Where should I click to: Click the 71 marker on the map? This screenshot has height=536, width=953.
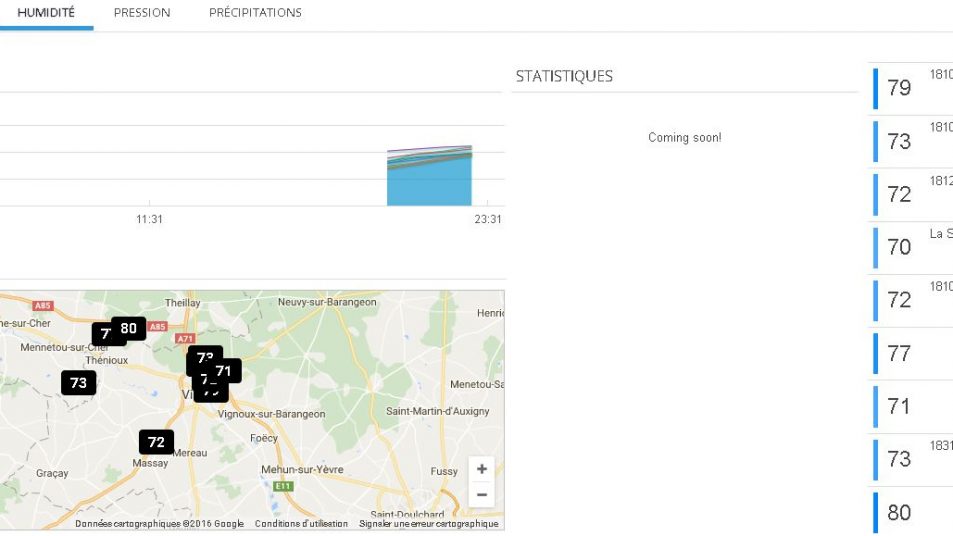pyautogui.click(x=224, y=371)
